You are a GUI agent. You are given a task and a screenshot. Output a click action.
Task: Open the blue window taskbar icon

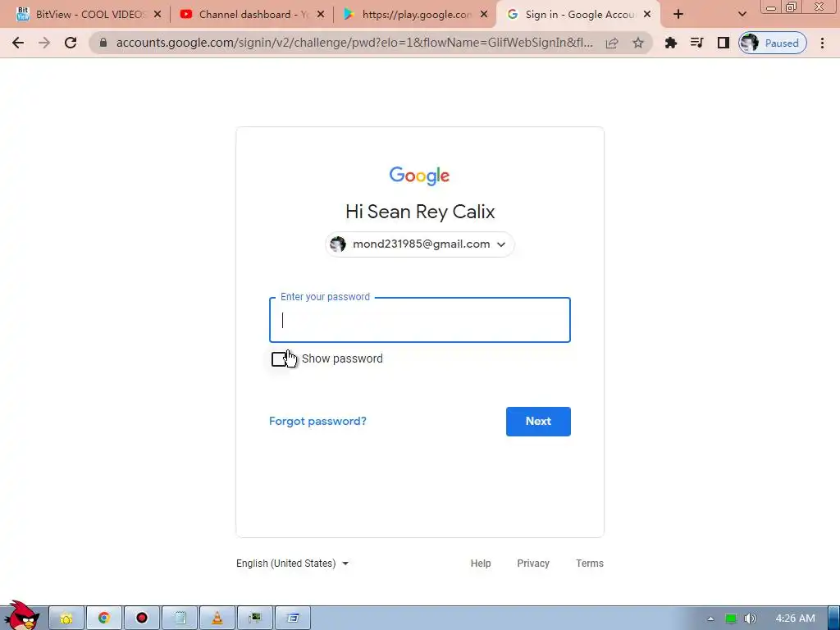point(293,619)
